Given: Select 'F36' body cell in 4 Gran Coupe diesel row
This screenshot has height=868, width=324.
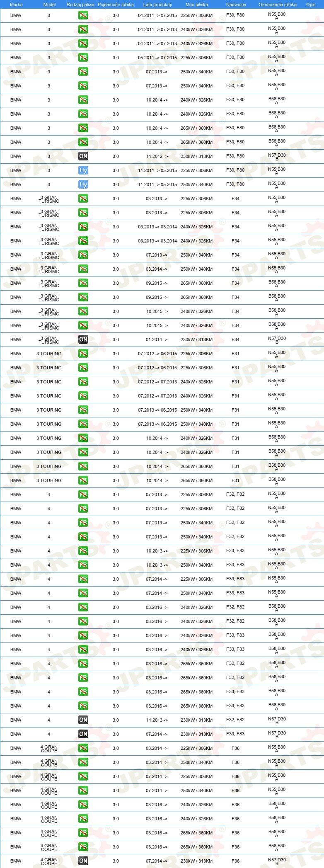Looking at the screenshot, I should click(236, 861).
